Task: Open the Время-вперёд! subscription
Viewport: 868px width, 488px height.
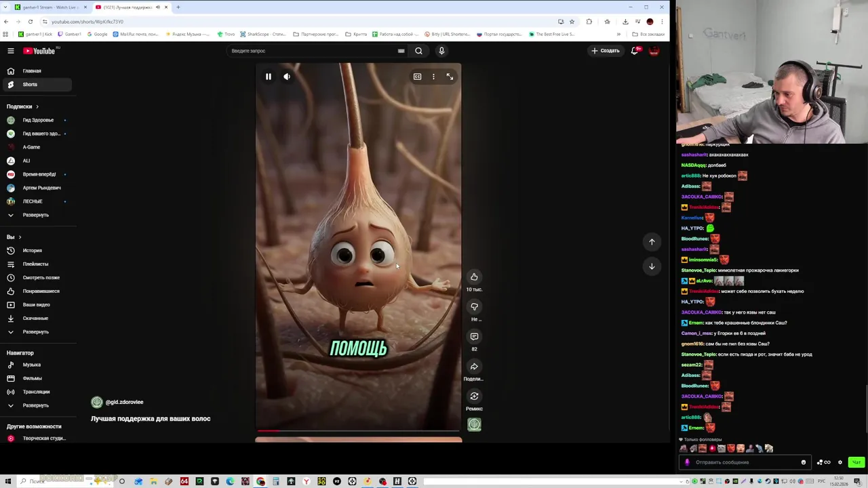Action: [x=37, y=174]
